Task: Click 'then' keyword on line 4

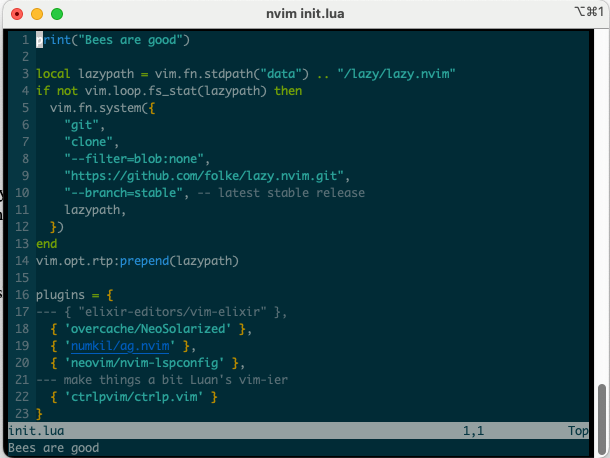Action: (288, 91)
